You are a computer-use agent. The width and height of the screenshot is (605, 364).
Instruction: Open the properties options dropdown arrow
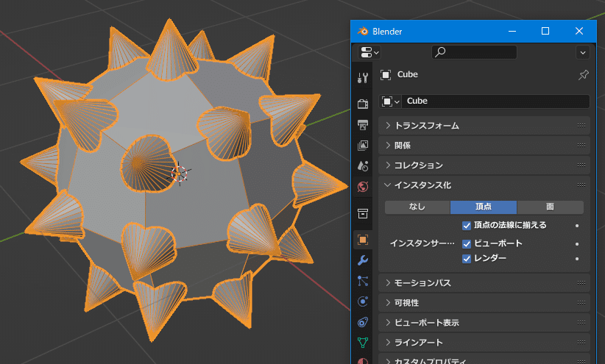coord(583,52)
